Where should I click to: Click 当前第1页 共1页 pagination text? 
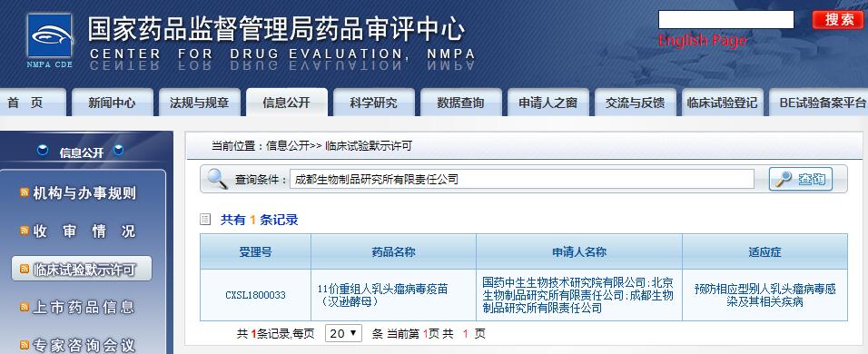point(429,333)
